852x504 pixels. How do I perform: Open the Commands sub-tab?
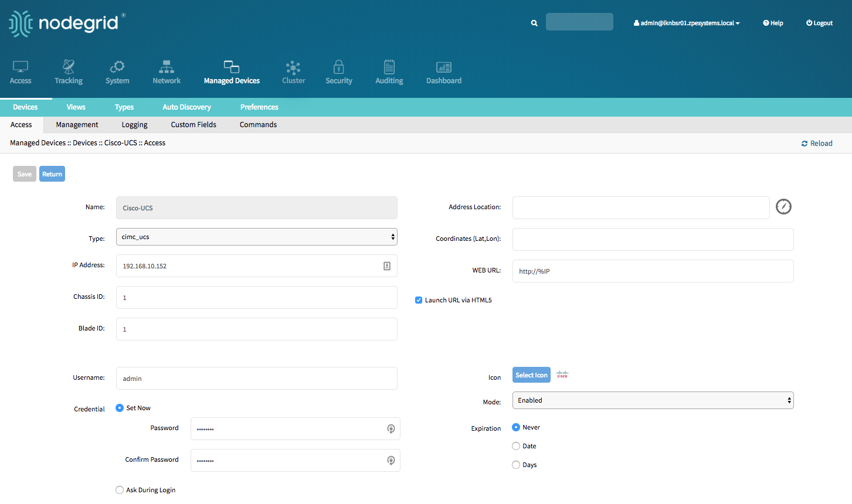[x=258, y=125]
